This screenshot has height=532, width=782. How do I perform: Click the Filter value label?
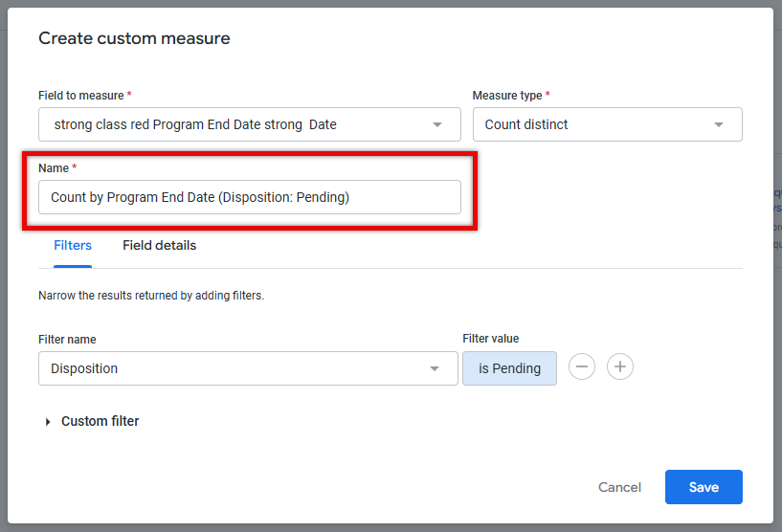coord(491,339)
